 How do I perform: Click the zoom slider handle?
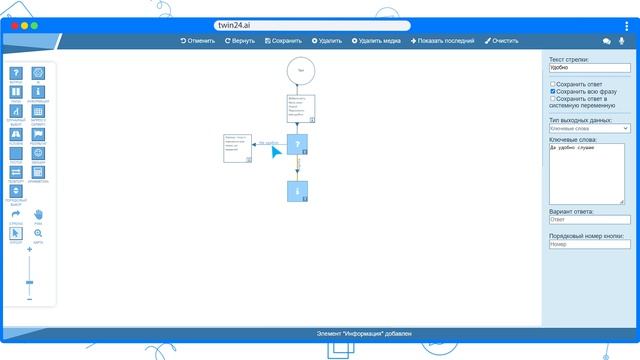pyautogui.click(x=29, y=282)
